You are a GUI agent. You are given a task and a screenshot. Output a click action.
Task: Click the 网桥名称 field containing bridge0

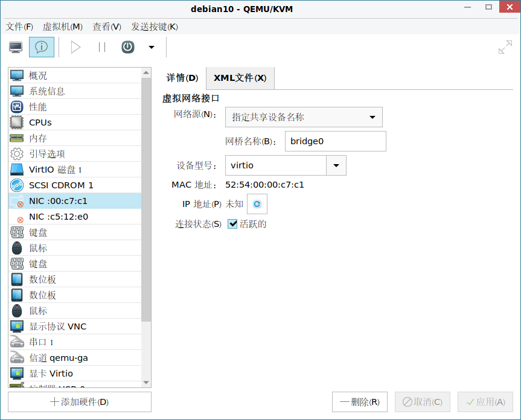pyautogui.click(x=336, y=141)
